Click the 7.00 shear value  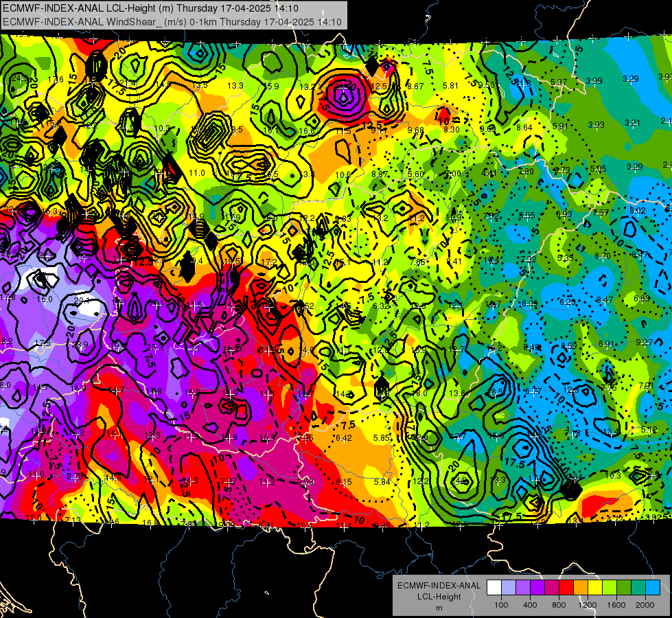tap(453, 174)
